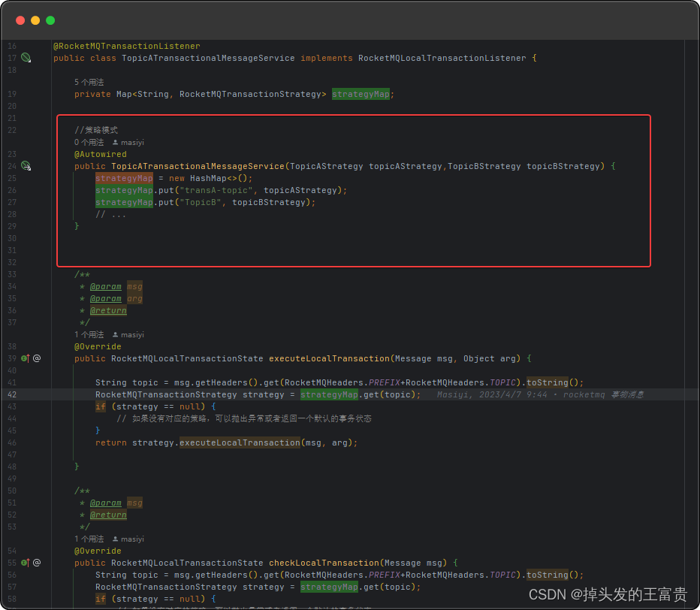This screenshot has width=700, height=610.
Task: Click the '// ...' comment on line 28
Action: coord(110,214)
